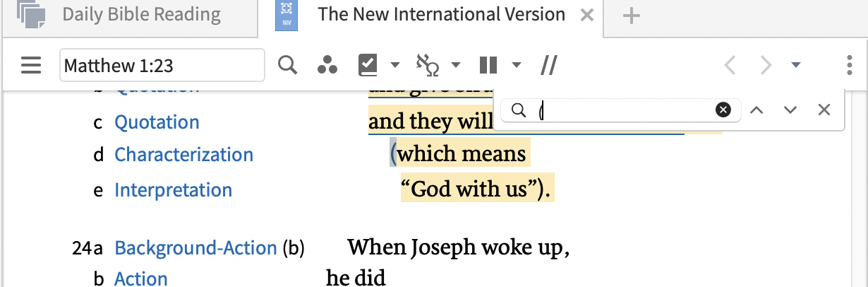
Task: Add a new tab with plus
Action: [632, 16]
